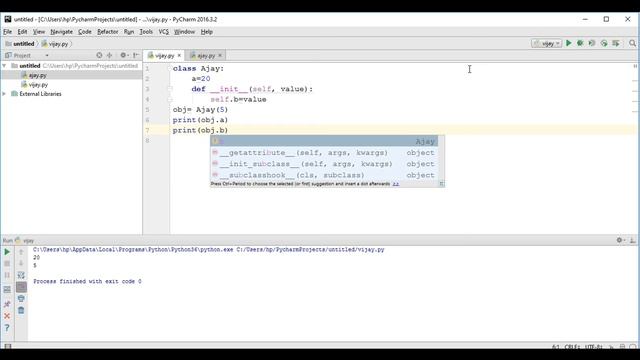
Task: Start debugging with the bug icon
Action: (580, 43)
